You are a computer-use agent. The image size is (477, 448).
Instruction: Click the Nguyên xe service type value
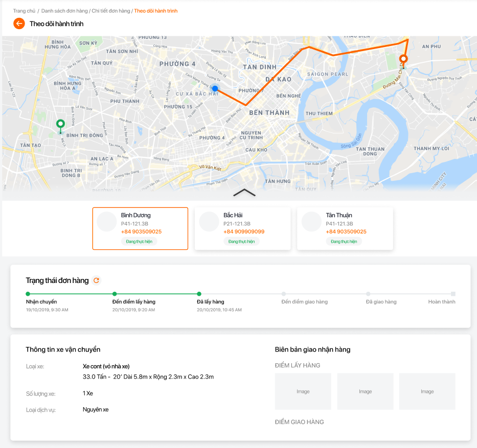tap(96, 410)
